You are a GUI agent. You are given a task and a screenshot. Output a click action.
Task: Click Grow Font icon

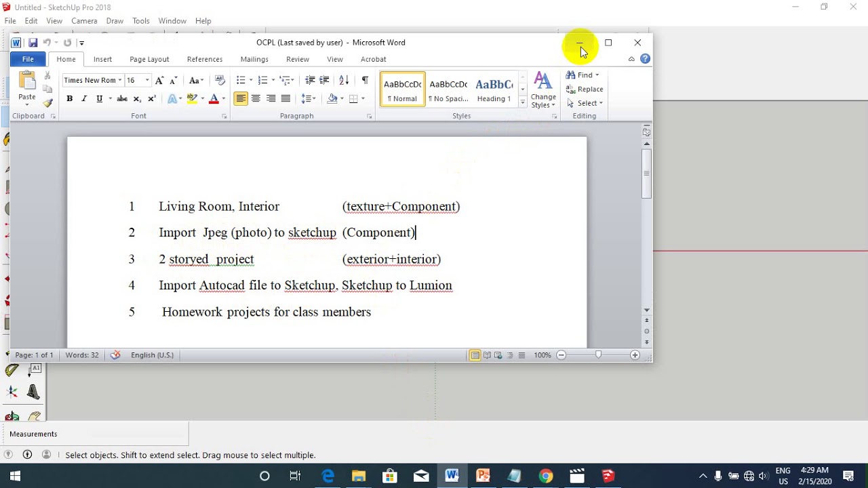click(159, 80)
